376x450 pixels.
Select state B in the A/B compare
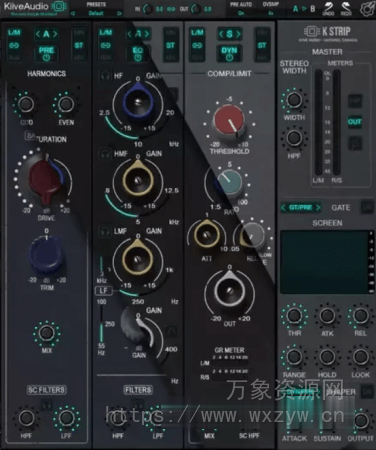313,9
